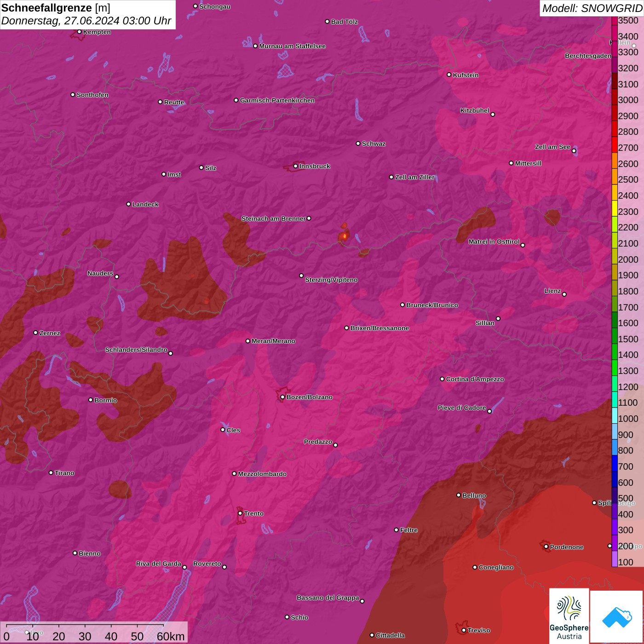Click the Bienno label

click(x=89, y=553)
